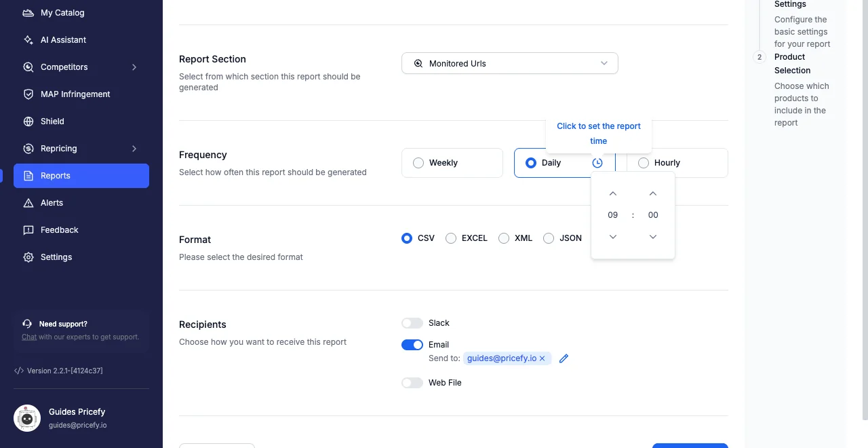The image size is (868, 448).
Task: Click the AI Assistant sparkle icon
Action: point(28,40)
